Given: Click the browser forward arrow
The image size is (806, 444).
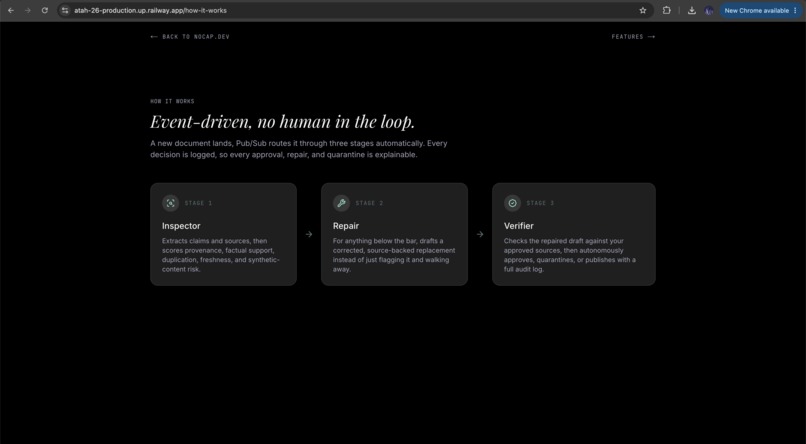Looking at the screenshot, I should point(28,10).
